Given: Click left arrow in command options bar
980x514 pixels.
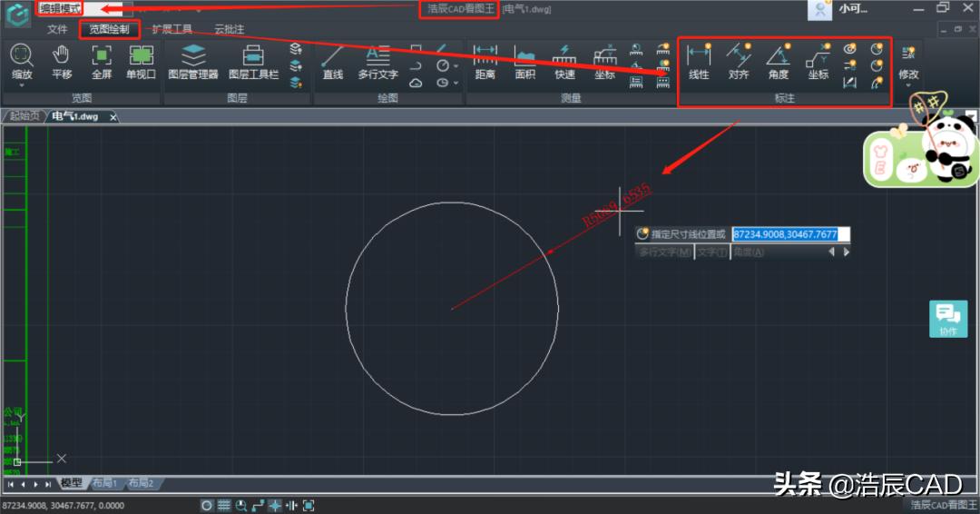Looking at the screenshot, I should [x=831, y=252].
